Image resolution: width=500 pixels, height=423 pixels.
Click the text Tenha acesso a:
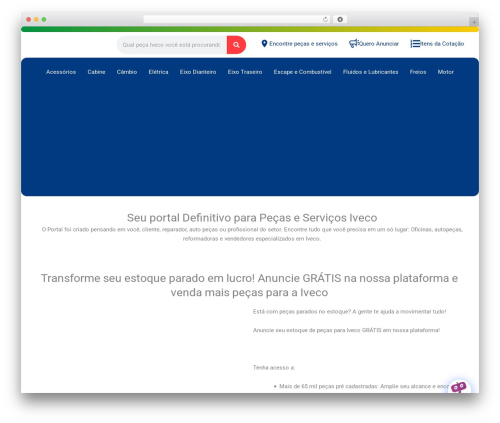point(274,368)
